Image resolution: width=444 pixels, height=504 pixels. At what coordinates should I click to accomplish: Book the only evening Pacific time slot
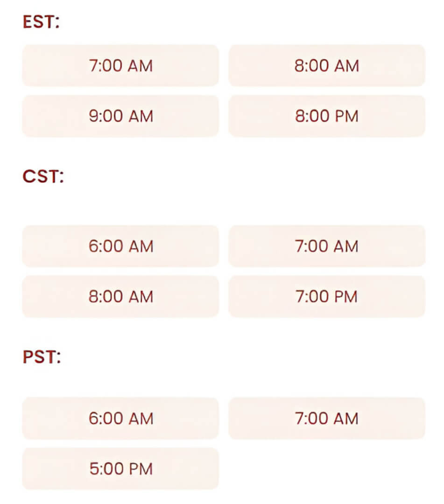[x=120, y=469]
